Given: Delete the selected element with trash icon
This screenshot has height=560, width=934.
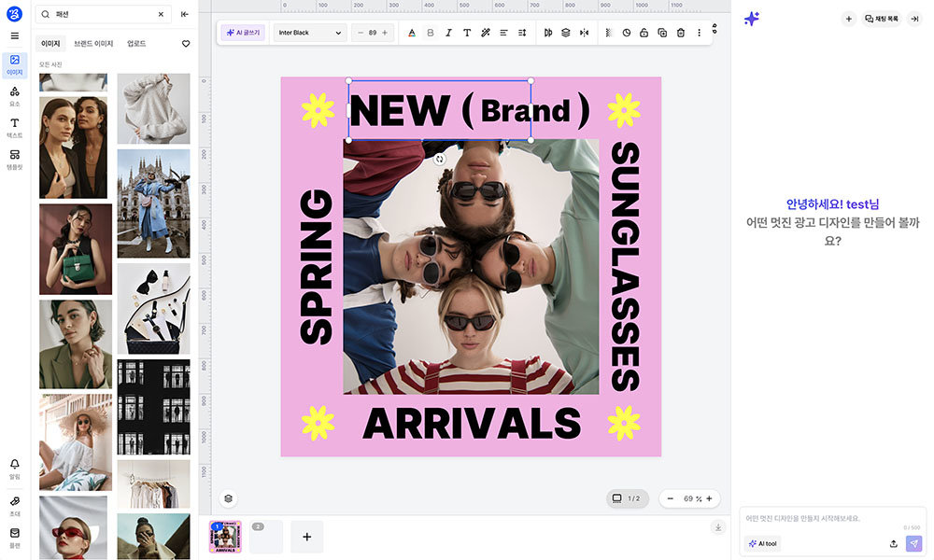Looking at the screenshot, I should (680, 33).
